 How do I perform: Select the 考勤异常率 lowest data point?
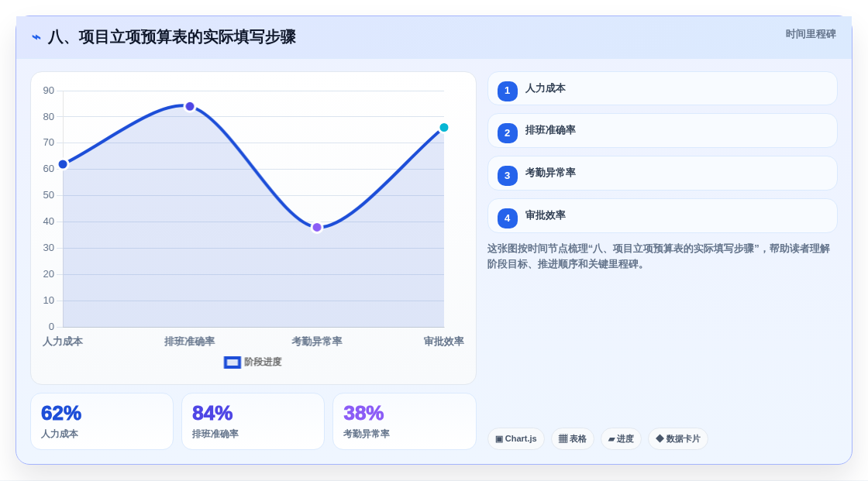[x=317, y=228]
